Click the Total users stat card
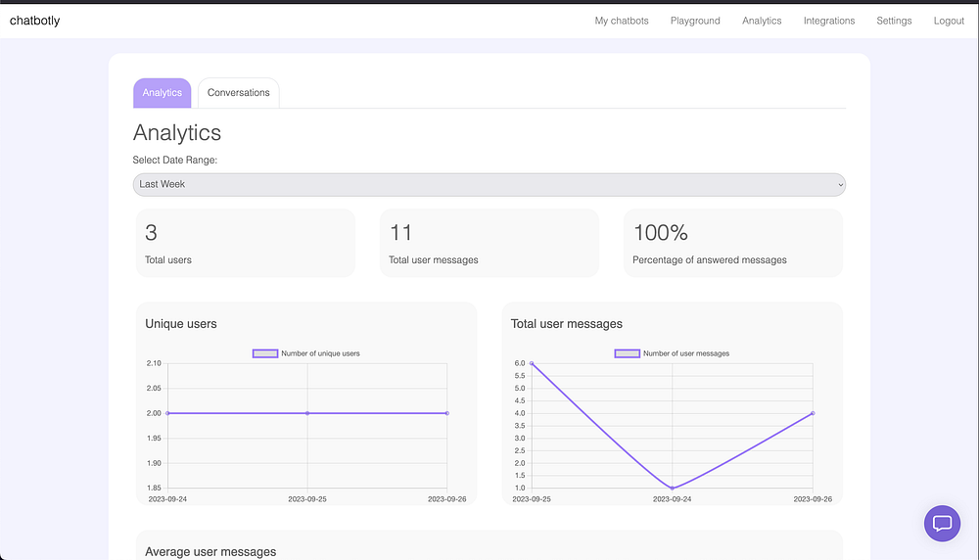Image resolution: width=979 pixels, height=560 pixels. click(x=245, y=243)
